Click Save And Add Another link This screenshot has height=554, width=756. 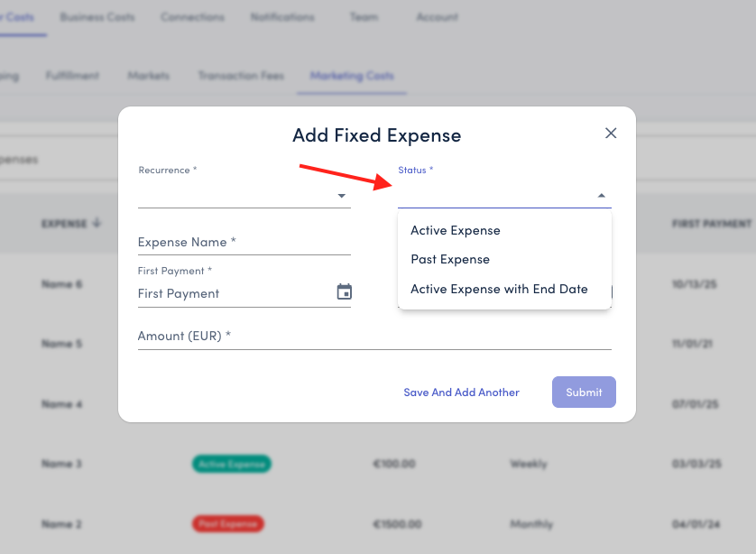[461, 392]
